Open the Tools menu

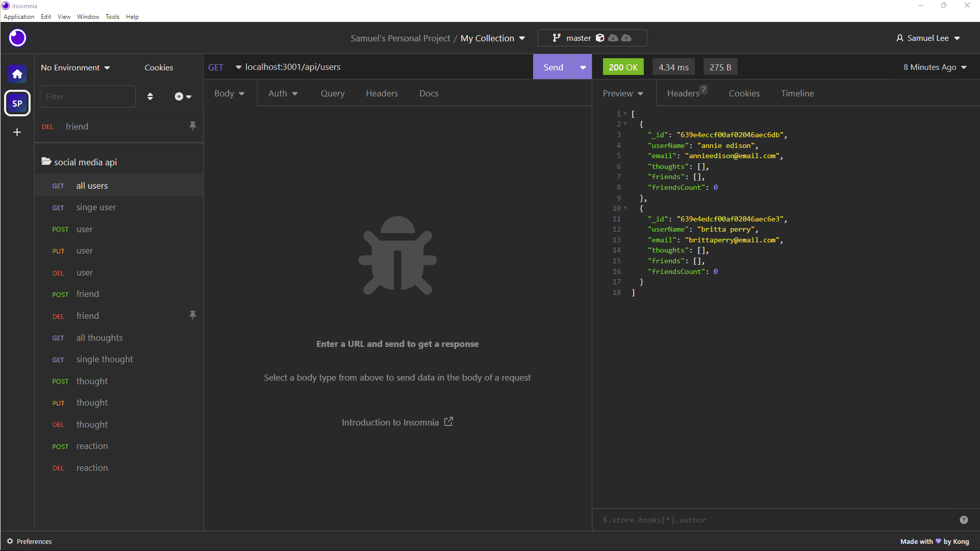112,17
